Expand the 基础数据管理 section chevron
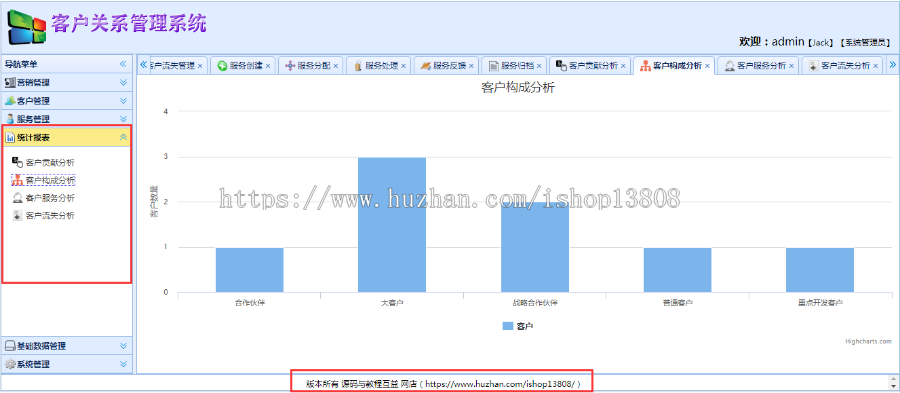The height and width of the screenshot is (393, 900). (123, 346)
